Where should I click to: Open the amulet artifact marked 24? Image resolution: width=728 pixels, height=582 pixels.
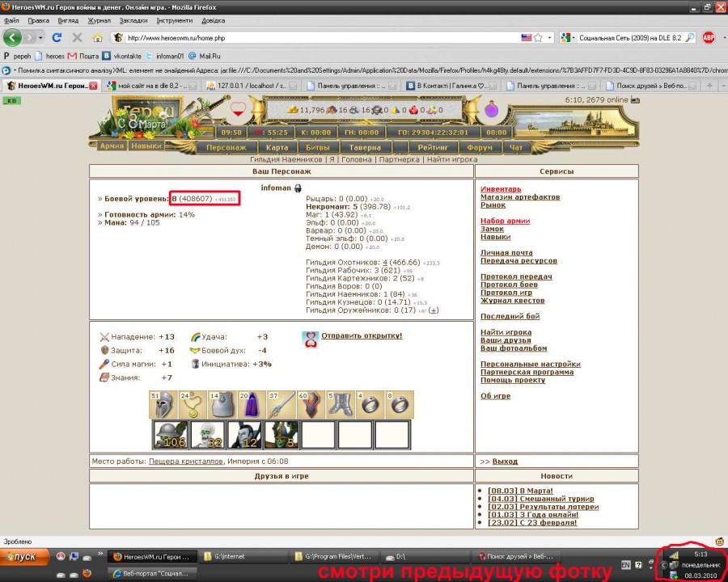tap(193, 405)
